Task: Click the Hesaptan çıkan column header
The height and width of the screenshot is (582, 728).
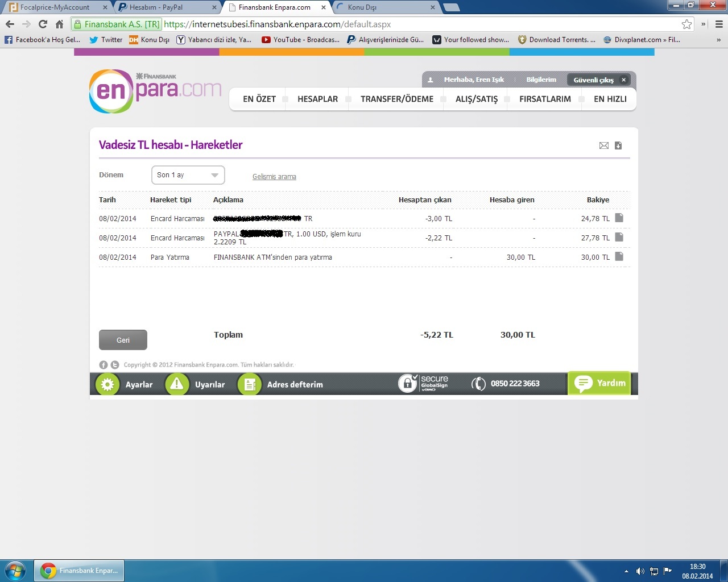Action: (425, 200)
